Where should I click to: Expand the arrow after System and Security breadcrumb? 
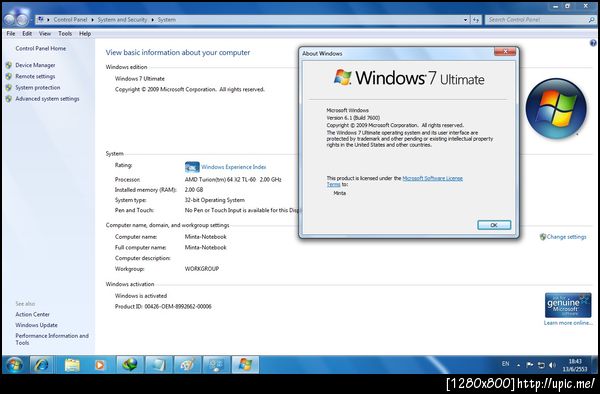pyautogui.click(x=152, y=20)
